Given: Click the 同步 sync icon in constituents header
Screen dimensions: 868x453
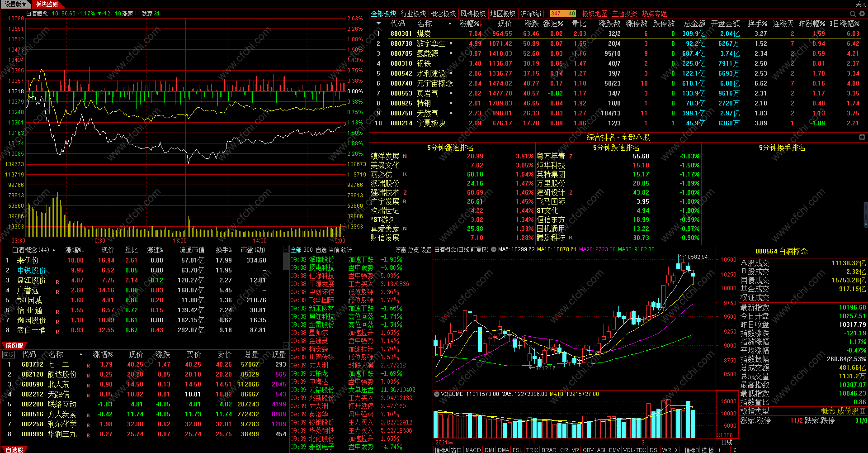Looking at the screenshot, I should tap(9, 355).
